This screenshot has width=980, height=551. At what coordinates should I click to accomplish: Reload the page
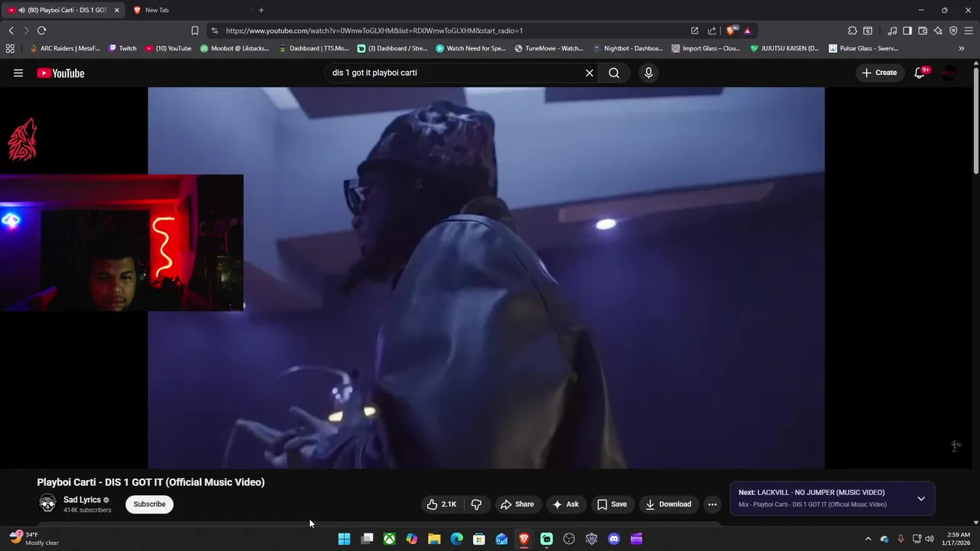(x=41, y=31)
